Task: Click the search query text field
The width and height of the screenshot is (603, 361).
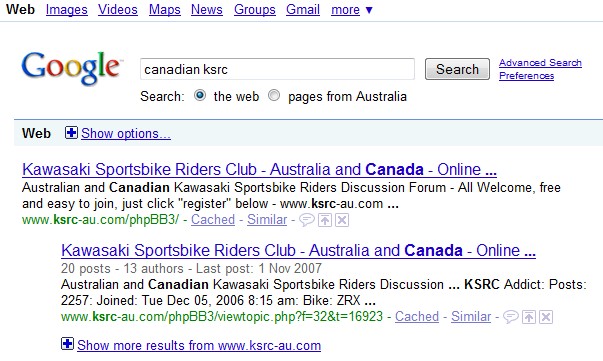Action: (x=277, y=69)
